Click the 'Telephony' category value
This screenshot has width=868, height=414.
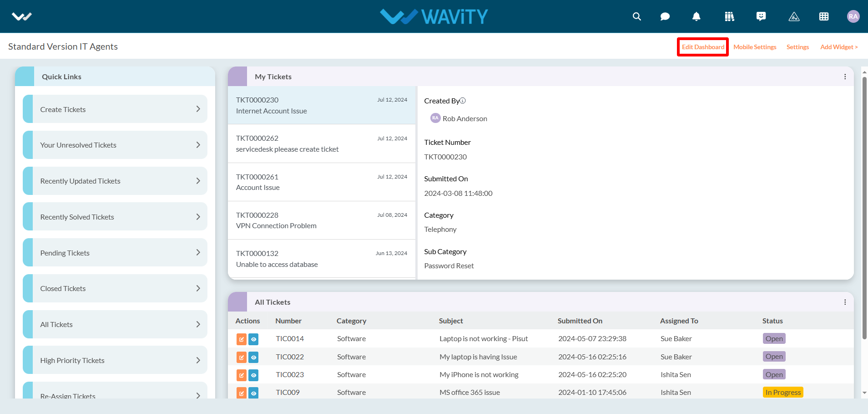[440, 230]
